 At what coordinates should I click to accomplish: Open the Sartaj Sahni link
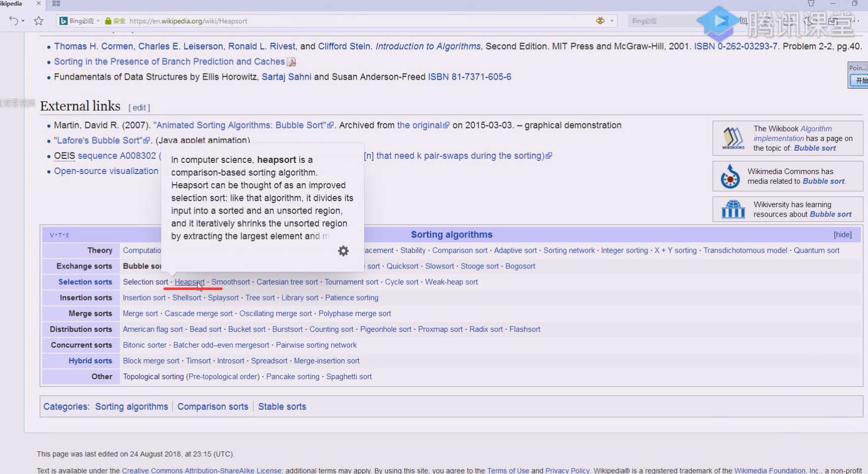click(x=287, y=77)
